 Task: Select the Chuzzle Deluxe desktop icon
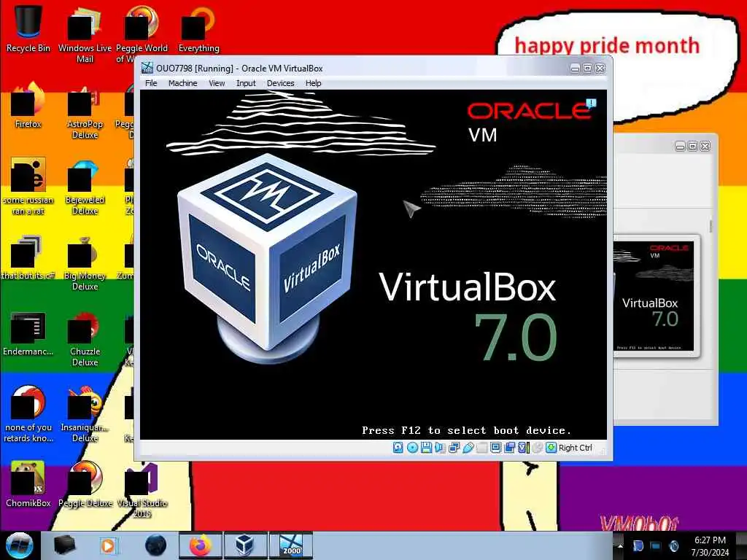pos(85,338)
